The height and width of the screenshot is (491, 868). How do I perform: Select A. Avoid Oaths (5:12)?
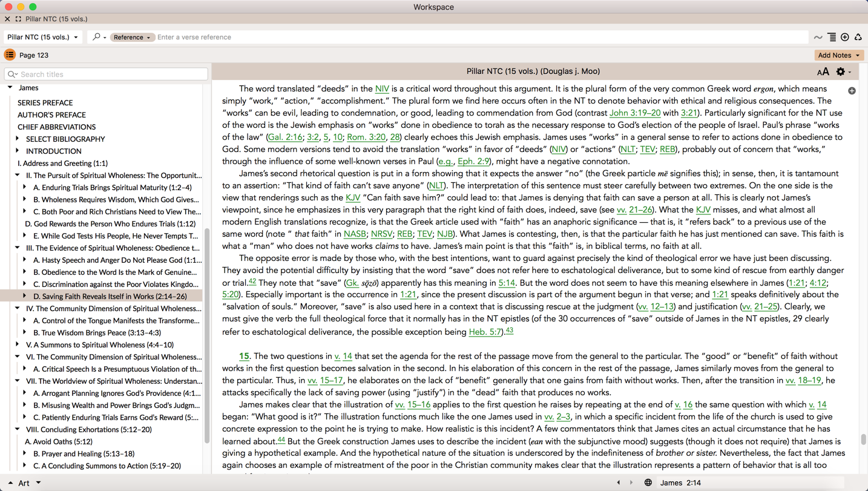tap(59, 442)
